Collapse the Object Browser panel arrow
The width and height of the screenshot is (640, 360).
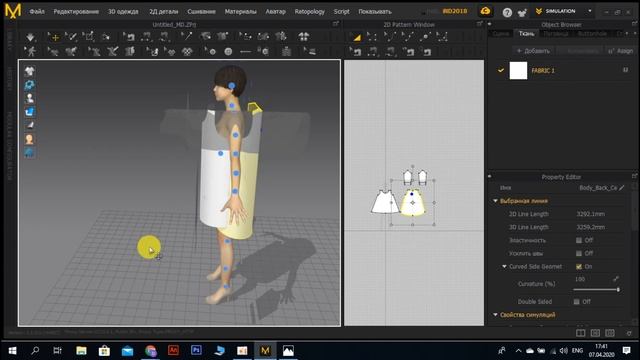pyautogui.click(x=489, y=24)
